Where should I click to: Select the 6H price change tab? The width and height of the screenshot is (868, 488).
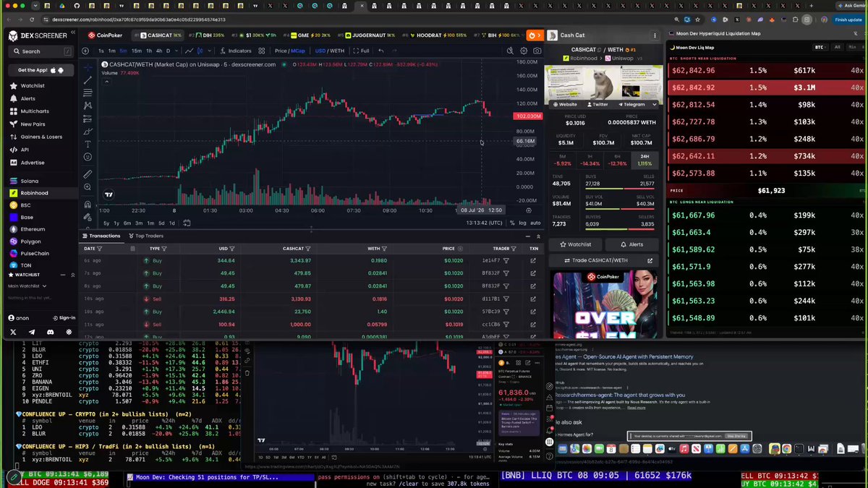(x=617, y=160)
